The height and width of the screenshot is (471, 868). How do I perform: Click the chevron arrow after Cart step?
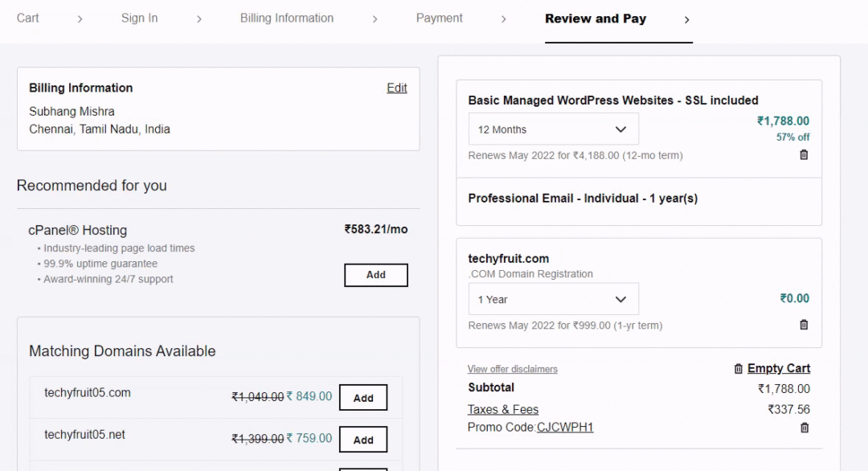(x=80, y=19)
